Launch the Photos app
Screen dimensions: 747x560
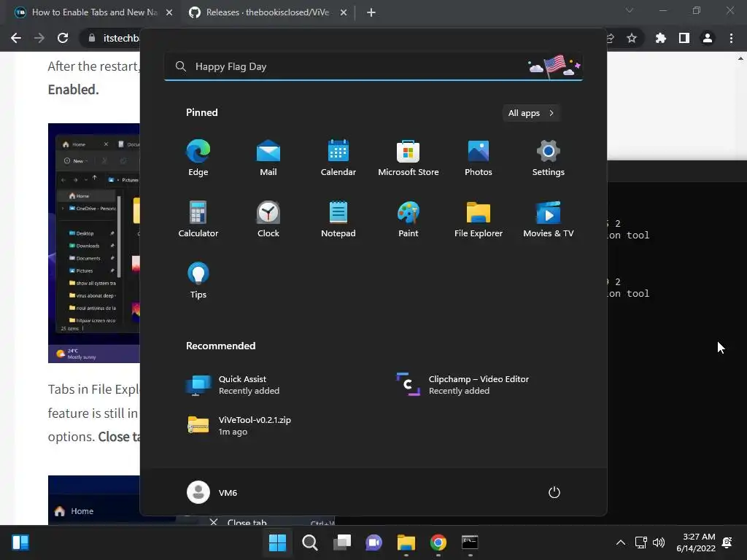tap(479, 157)
